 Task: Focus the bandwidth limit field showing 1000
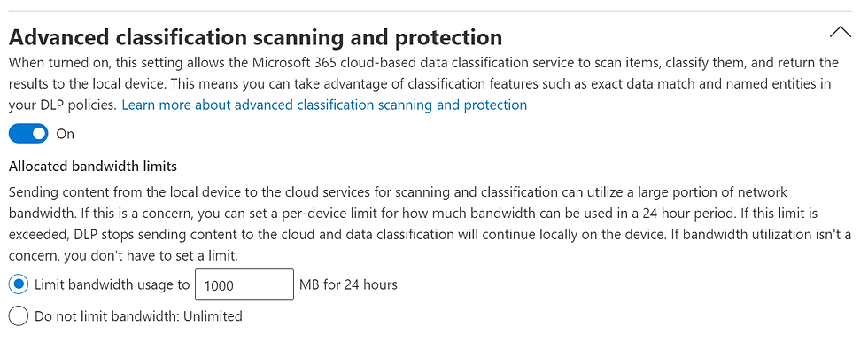coord(244,284)
